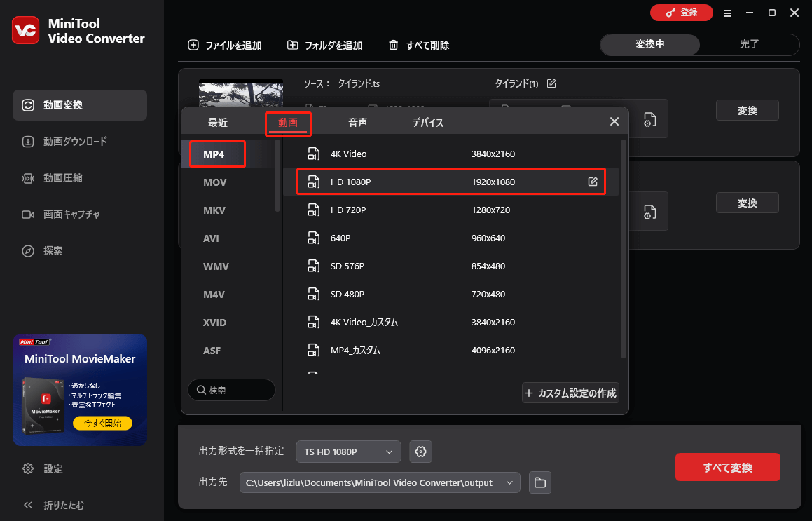Select the 854x480 resolution text
This screenshot has width=812, height=521.
[488, 266]
